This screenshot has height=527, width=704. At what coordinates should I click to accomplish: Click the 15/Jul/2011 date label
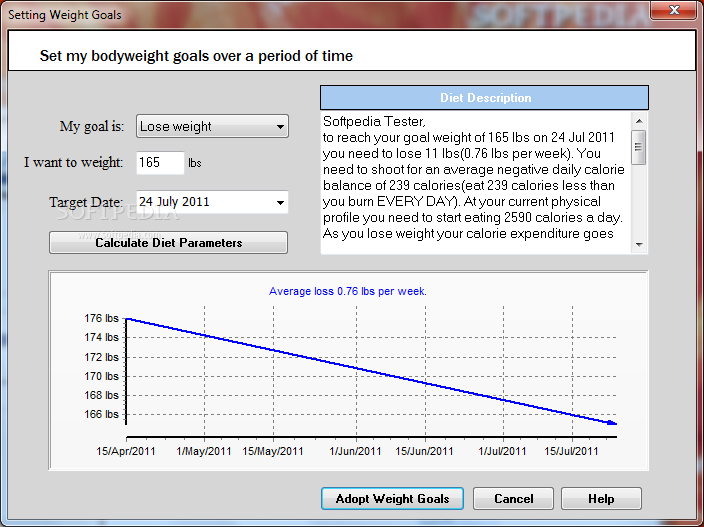[x=571, y=451]
